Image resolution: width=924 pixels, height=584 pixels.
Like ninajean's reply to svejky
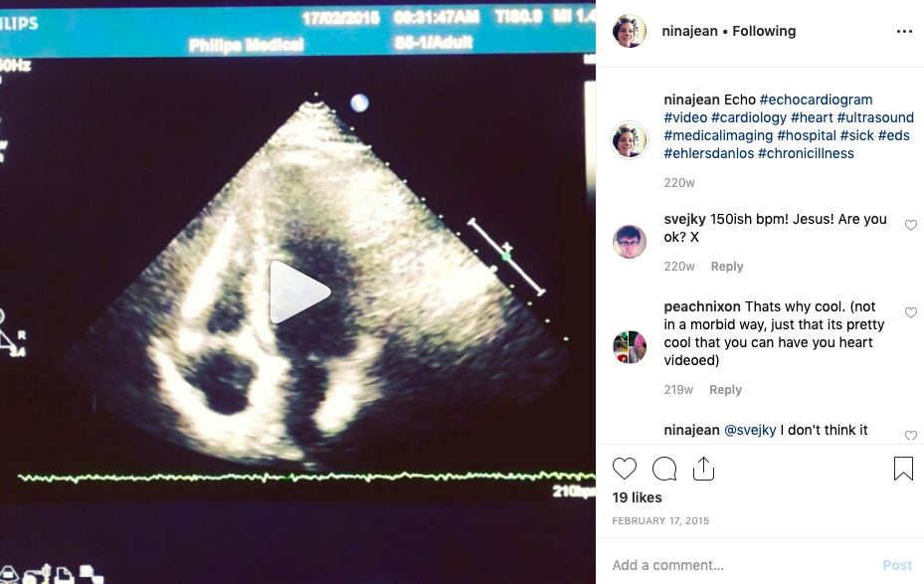click(x=911, y=436)
